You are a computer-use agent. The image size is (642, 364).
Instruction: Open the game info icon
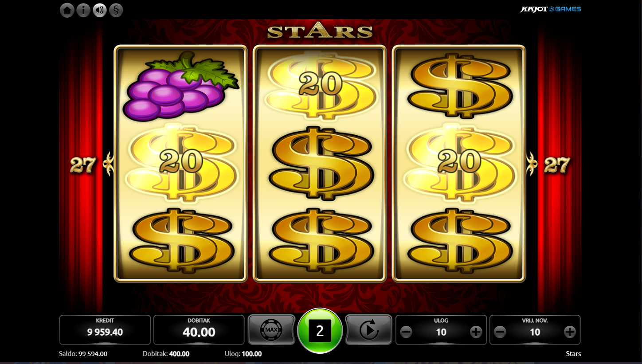[83, 10]
